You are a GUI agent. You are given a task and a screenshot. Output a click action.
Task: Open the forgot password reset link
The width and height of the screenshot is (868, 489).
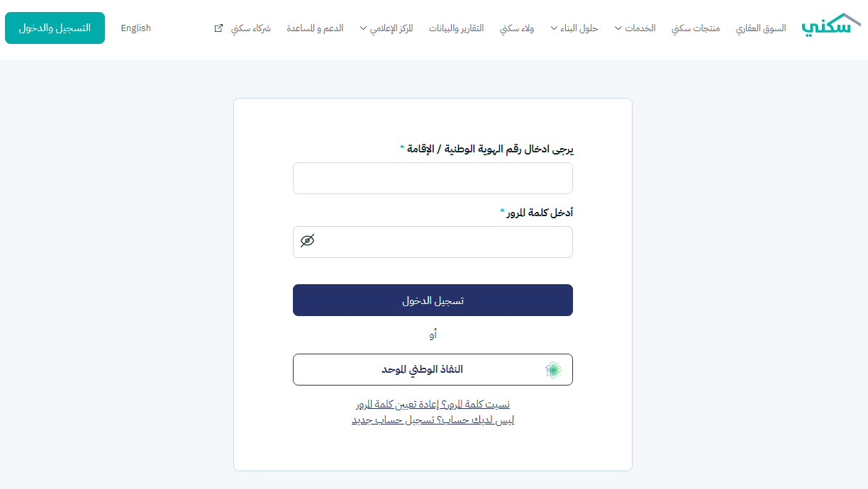433,405
